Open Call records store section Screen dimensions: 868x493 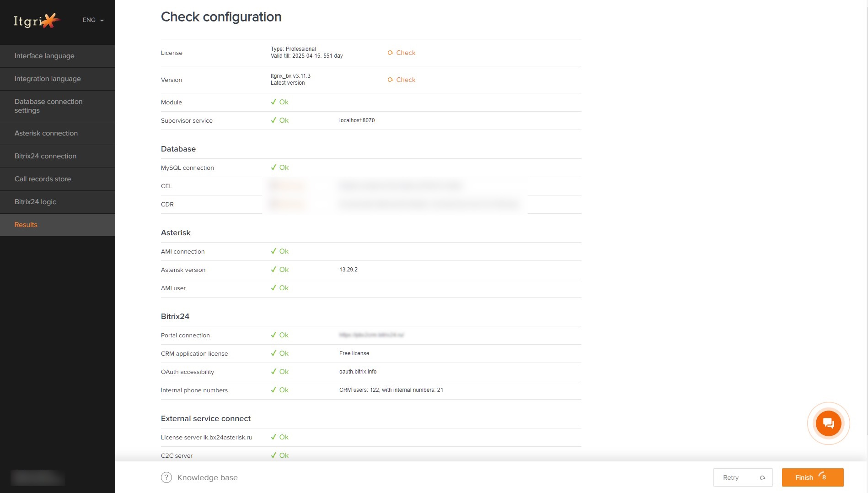(58, 179)
